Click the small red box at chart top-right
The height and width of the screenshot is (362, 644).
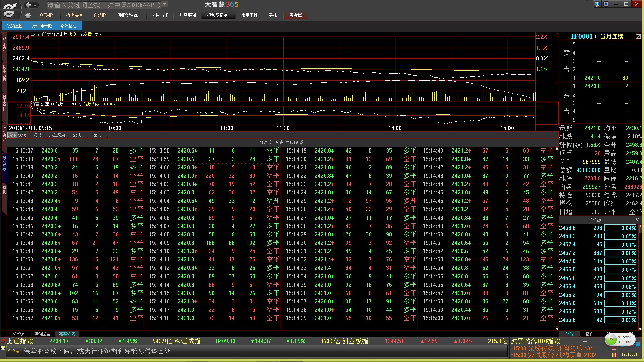(x=557, y=34)
